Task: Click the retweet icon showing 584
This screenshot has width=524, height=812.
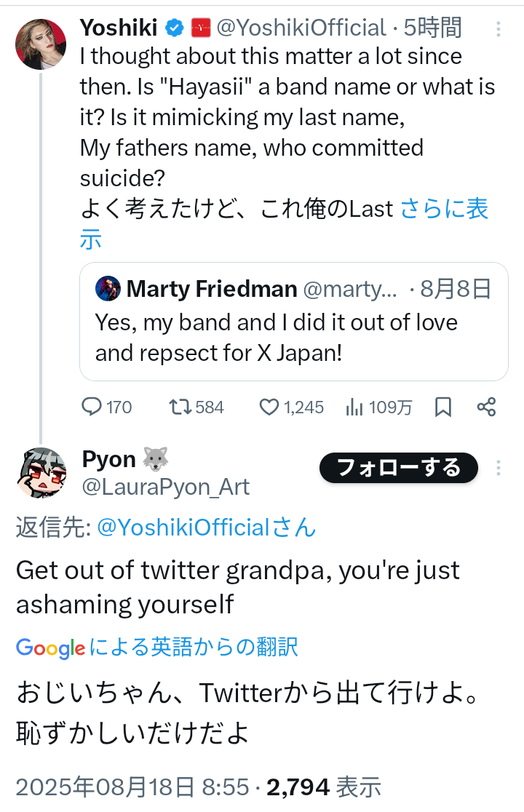Action: (178, 407)
